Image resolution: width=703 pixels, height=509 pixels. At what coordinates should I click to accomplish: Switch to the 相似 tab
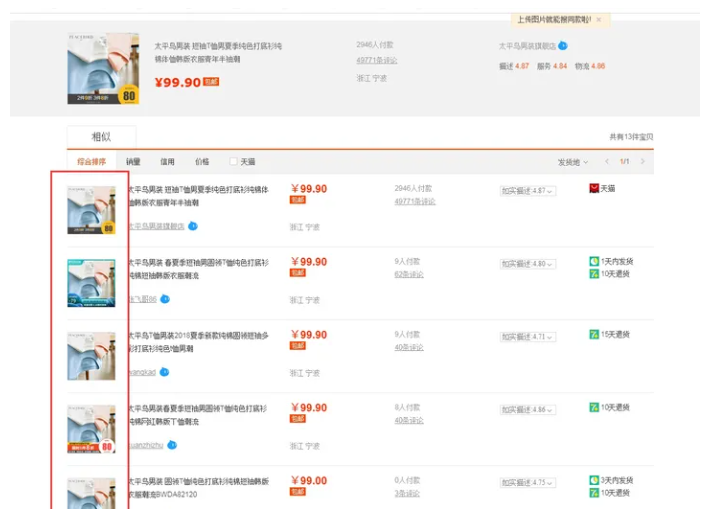(101, 137)
